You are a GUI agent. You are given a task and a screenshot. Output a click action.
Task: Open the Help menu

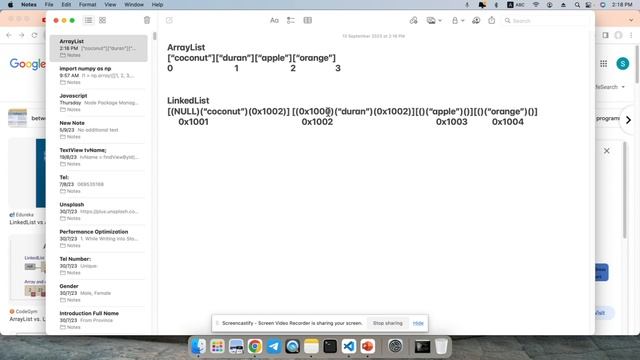157,4
